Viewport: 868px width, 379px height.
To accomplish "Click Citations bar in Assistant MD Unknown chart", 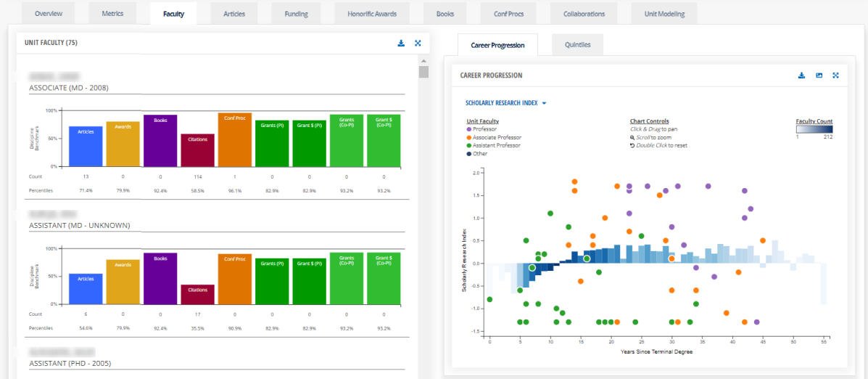I will (198, 295).
